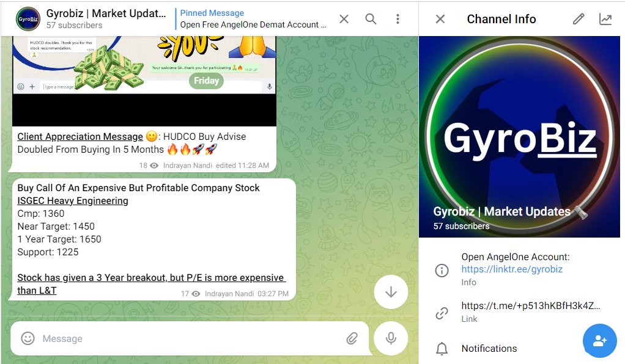Click the views eye icon showing 18
Viewport: 625px width, 364px height.
tap(154, 166)
